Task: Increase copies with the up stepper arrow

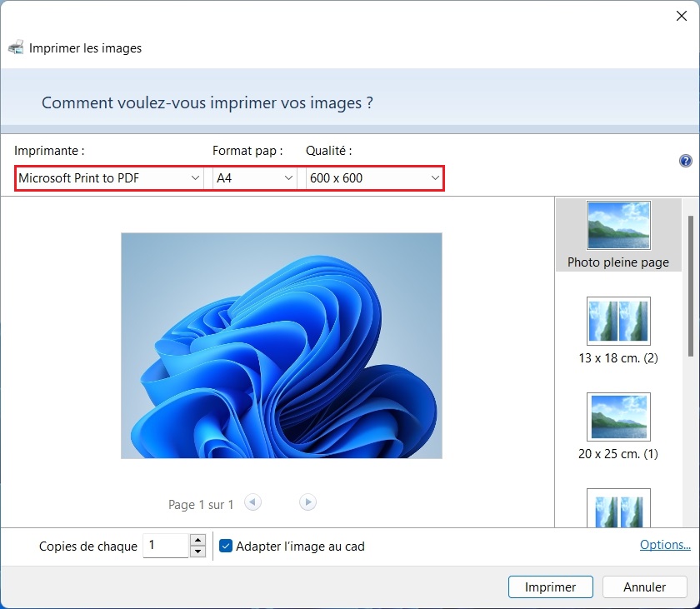Action: [x=197, y=541]
